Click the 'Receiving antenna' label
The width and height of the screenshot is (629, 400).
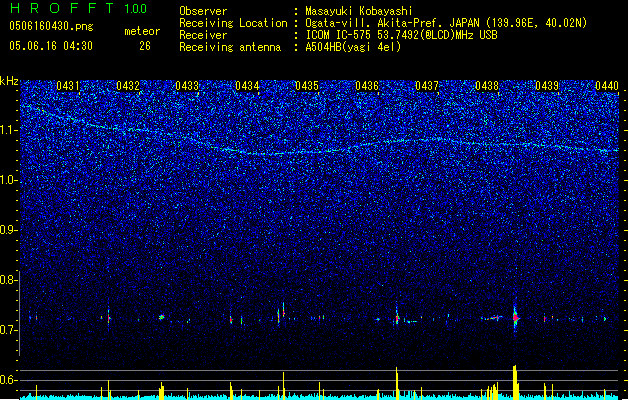(x=230, y=47)
